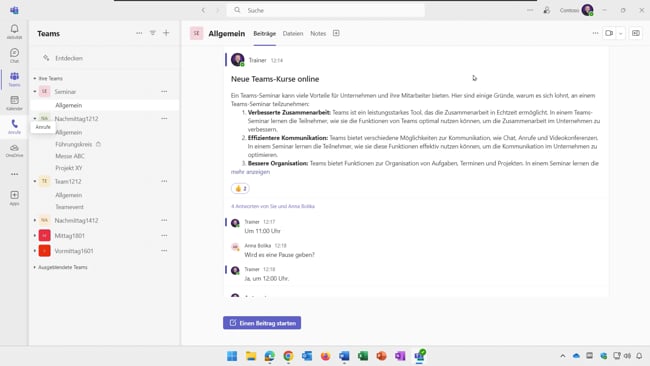Open settings and more ellipsis in title bar

(x=530, y=10)
